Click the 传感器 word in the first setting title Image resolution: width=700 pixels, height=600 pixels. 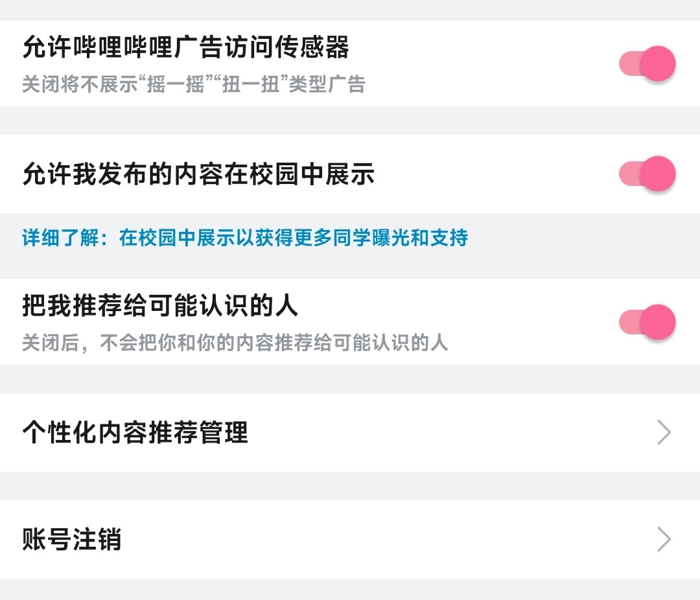(x=311, y=47)
